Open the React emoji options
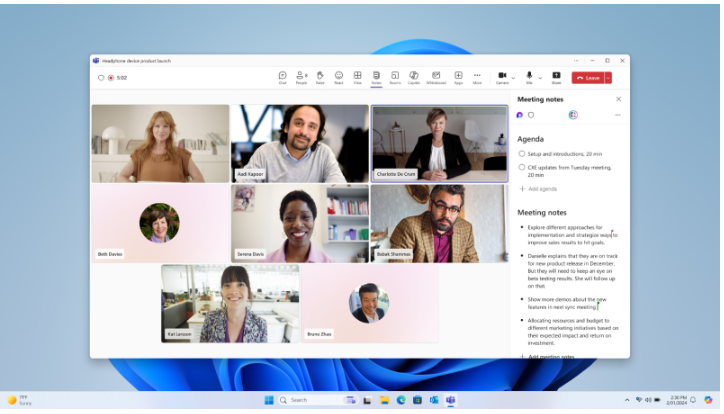Image resolution: width=724 pixels, height=414 pixels. tap(338, 78)
